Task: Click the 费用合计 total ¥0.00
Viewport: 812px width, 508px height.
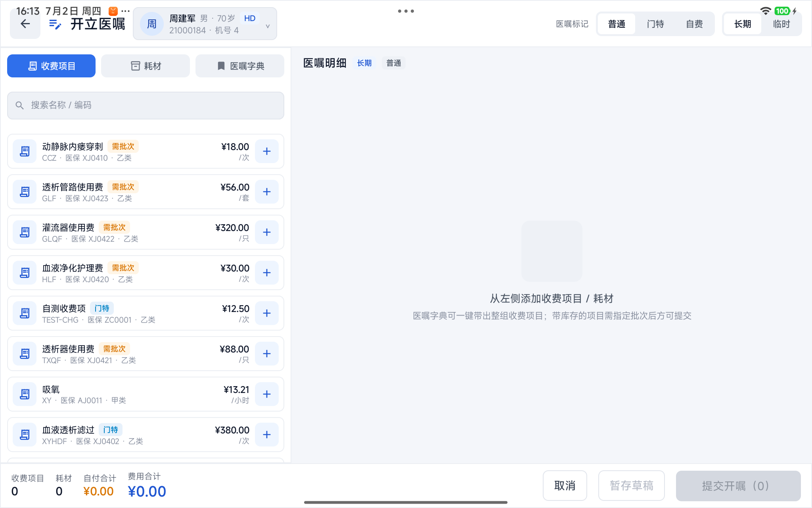Action: pyautogui.click(x=147, y=492)
